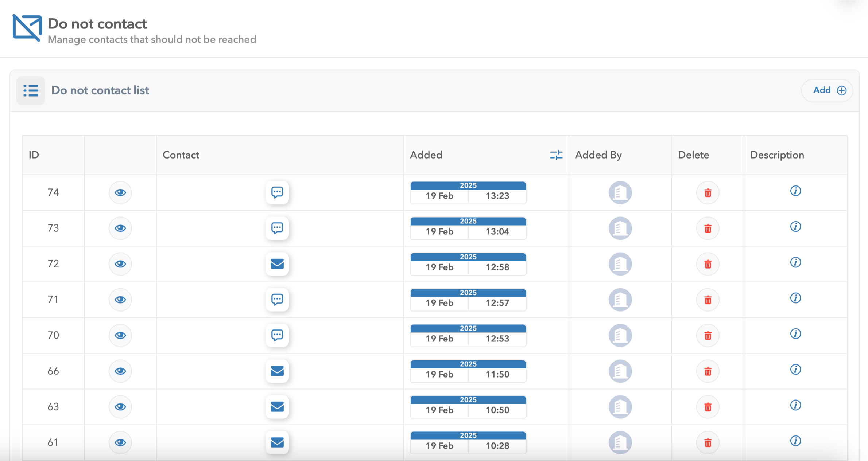Select the envelope icon on row 66
Image resolution: width=868 pixels, height=461 pixels.
(x=277, y=371)
